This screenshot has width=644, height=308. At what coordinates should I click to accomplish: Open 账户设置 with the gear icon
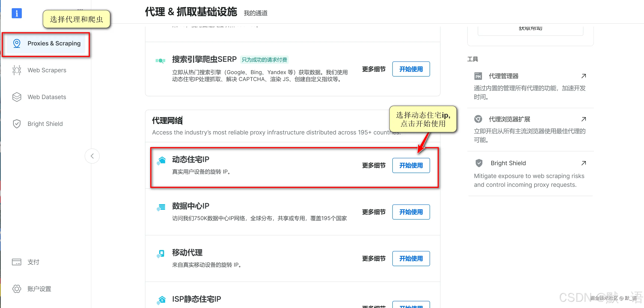pos(17,289)
